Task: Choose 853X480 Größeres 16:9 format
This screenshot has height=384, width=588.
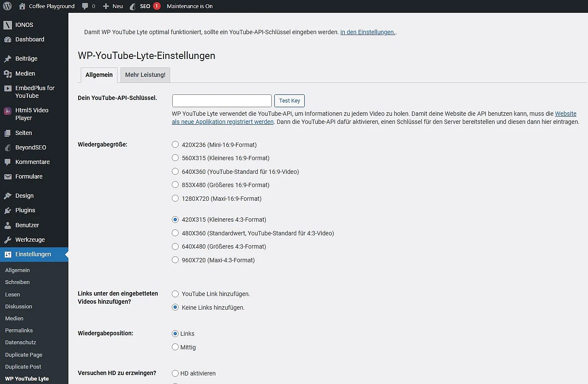Action: pyautogui.click(x=175, y=185)
